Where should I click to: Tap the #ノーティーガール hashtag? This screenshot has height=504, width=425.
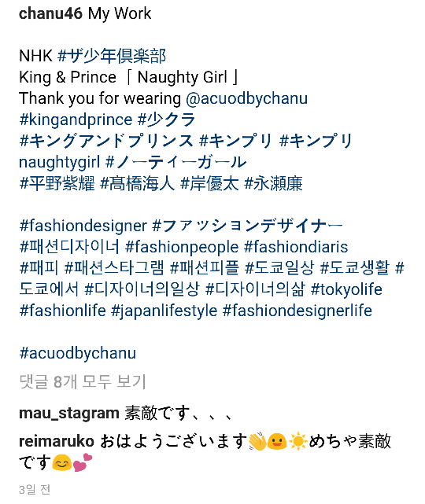[176, 162]
